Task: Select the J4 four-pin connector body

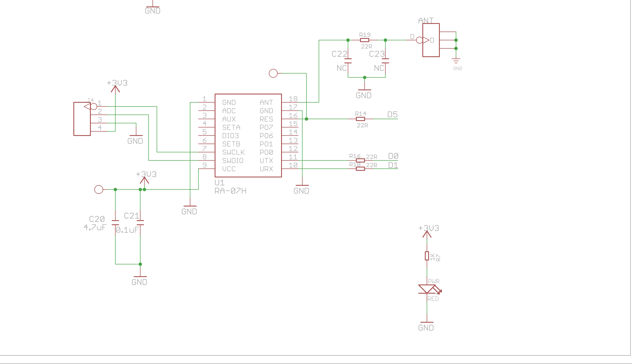Action: coord(82,119)
